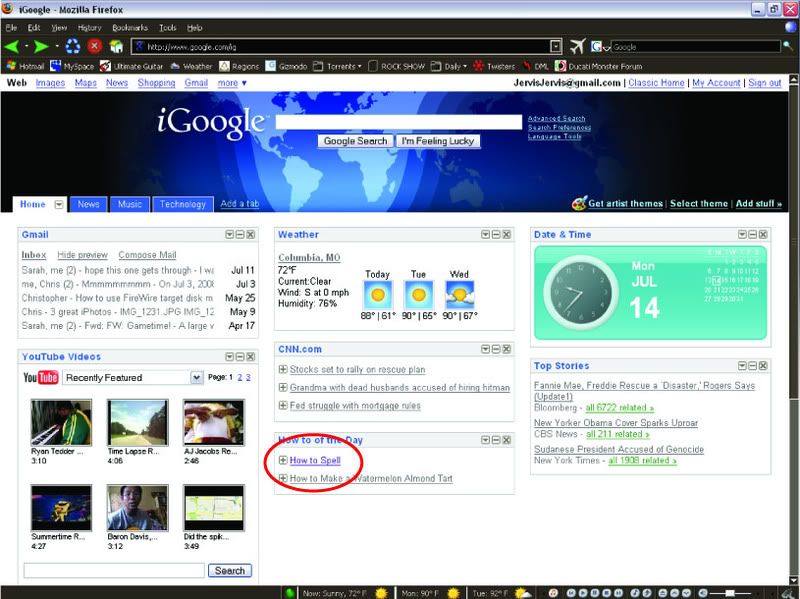Go forward using the green forward arrow
The width and height of the screenshot is (800, 599).
[x=41, y=47]
